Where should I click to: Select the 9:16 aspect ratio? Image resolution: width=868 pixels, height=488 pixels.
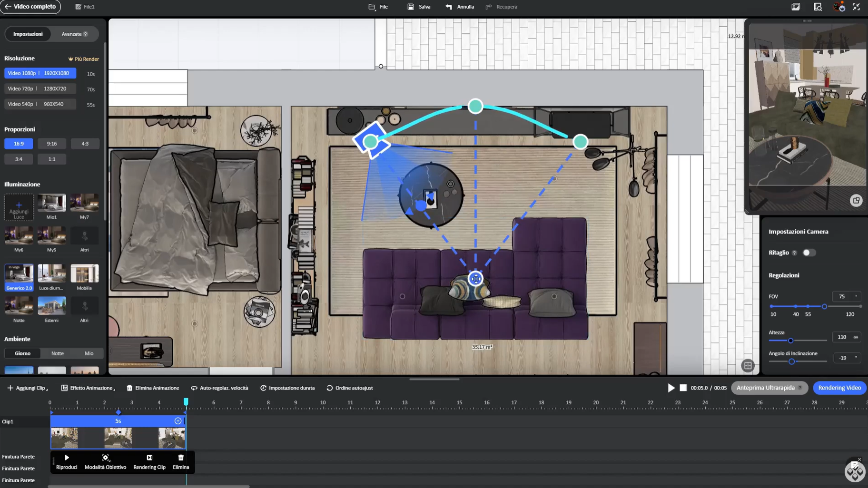52,144
